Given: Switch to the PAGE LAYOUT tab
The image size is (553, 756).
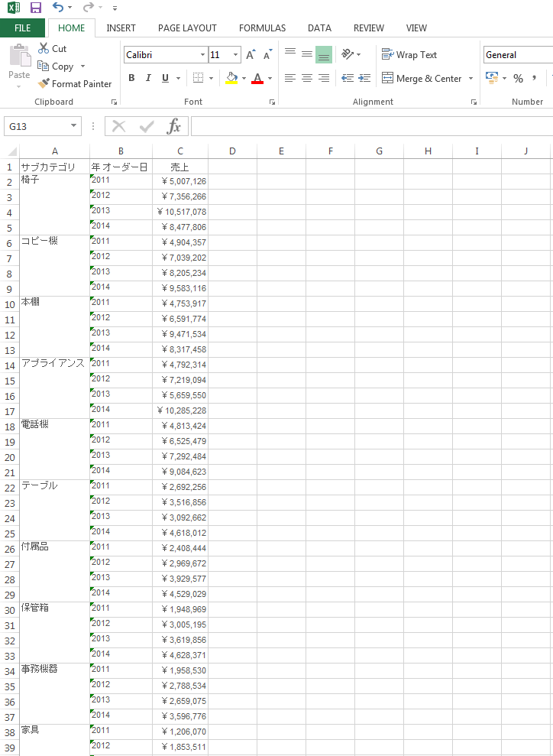Looking at the screenshot, I should 187,28.
